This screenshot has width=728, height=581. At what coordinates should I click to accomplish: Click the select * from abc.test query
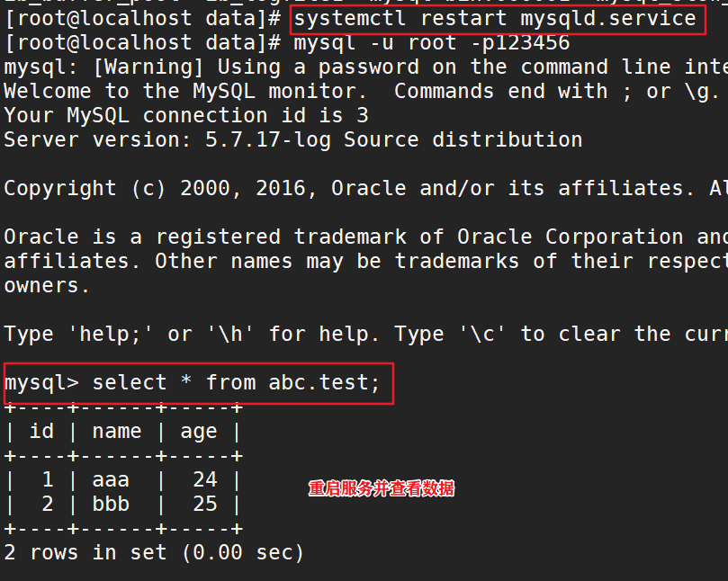pyautogui.click(x=237, y=383)
